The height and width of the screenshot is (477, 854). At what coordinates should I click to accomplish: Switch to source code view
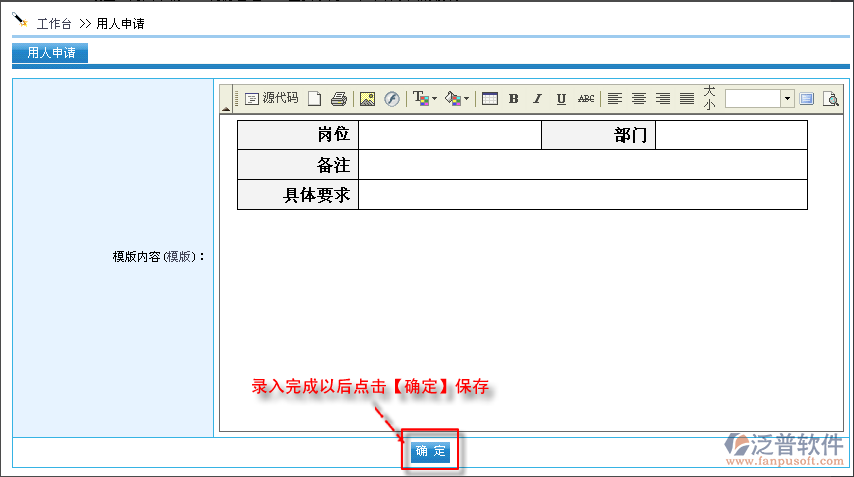click(271, 99)
